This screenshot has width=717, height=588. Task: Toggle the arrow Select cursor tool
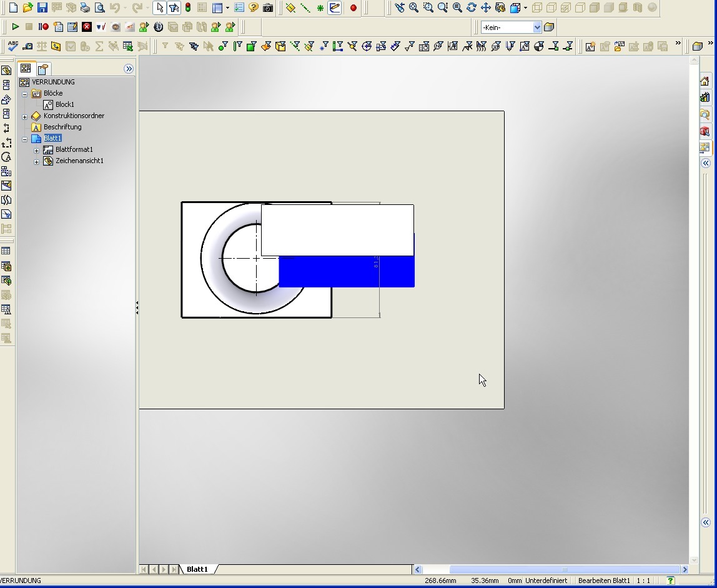coord(160,8)
